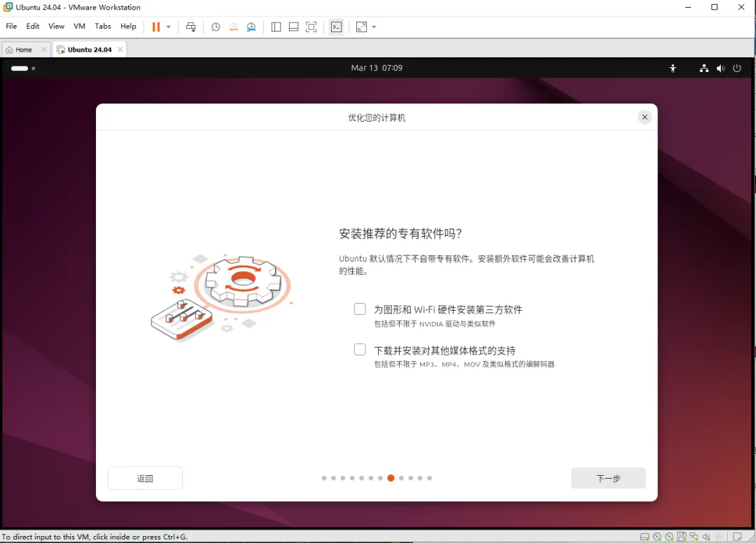
Task: Open the Tabs menu
Action: [103, 26]
